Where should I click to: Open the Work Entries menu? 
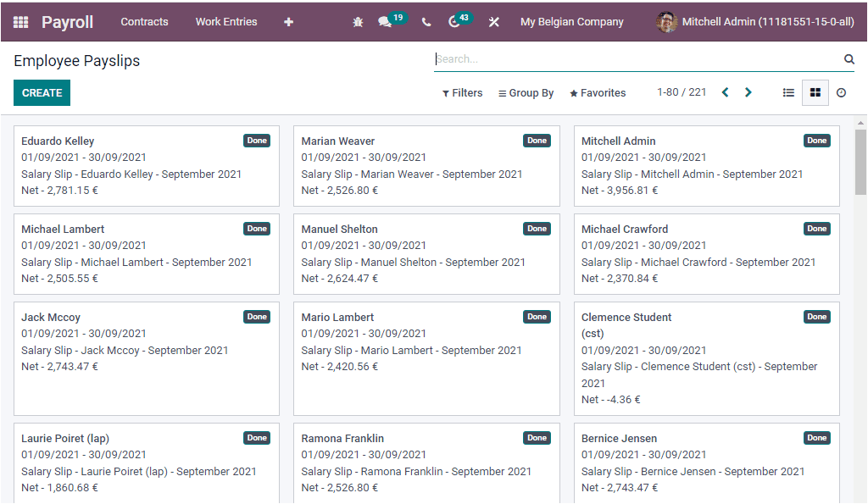226,21
